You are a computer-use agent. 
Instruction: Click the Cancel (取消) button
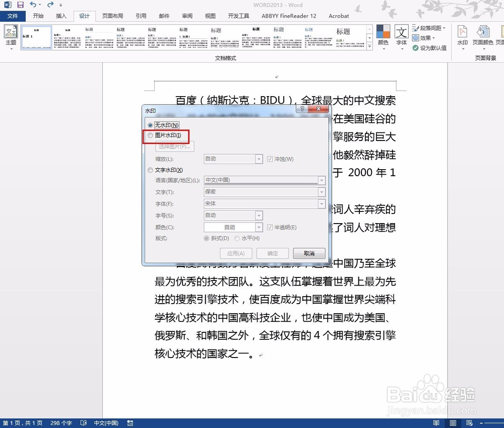(x=309, y=253)
